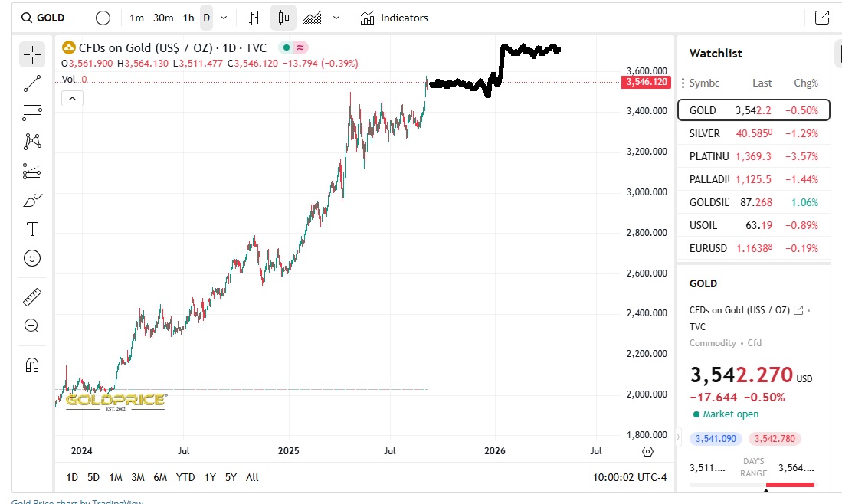The image size is (842, 504).
Task: Switch to the bars chart style
Action: click(x=255, y=18)
